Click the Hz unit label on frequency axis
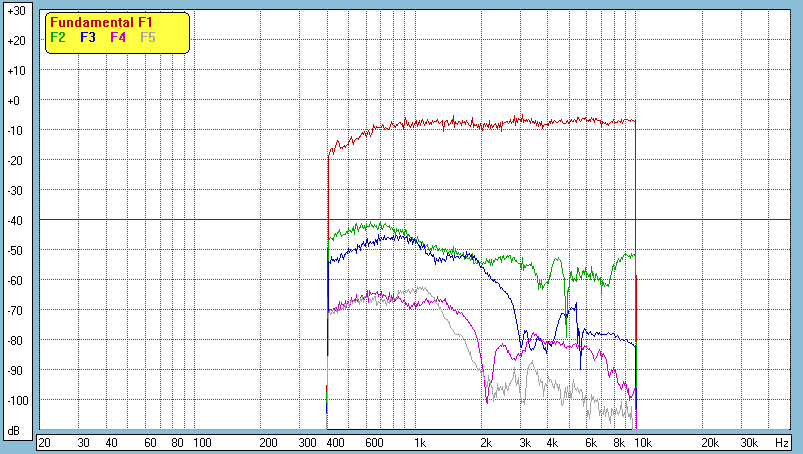 781,442
